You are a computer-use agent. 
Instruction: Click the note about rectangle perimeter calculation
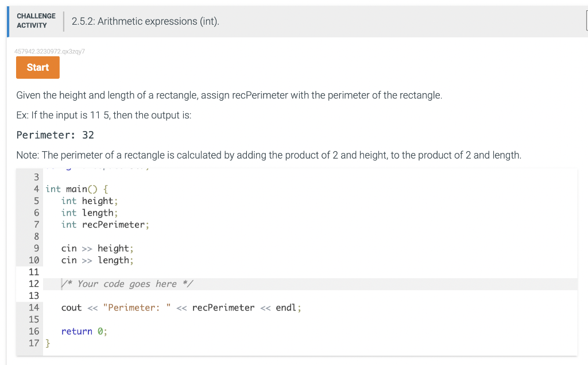[x=270, y=155]
